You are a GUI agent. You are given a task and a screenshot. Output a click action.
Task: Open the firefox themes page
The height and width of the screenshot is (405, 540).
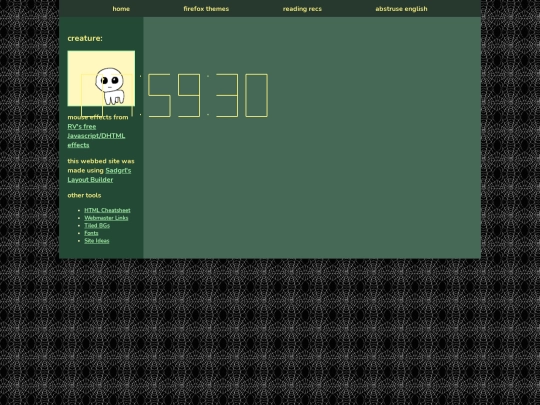[x=206, y=9]
